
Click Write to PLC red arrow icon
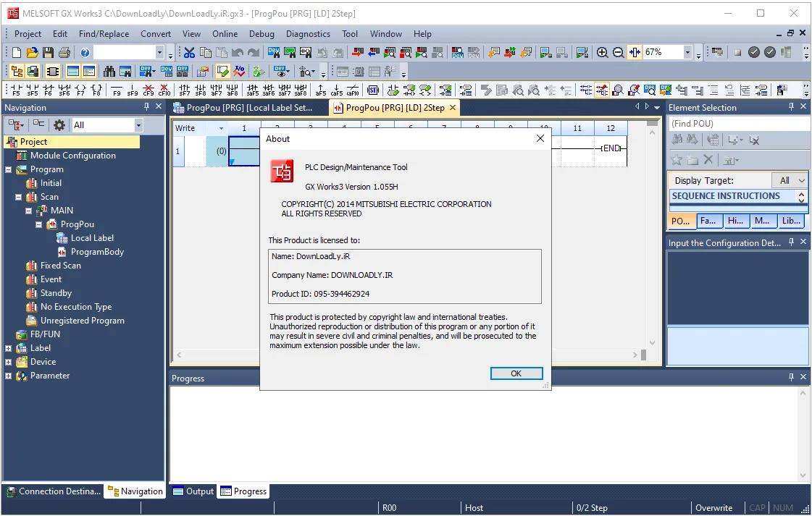[x=357, y=52]
